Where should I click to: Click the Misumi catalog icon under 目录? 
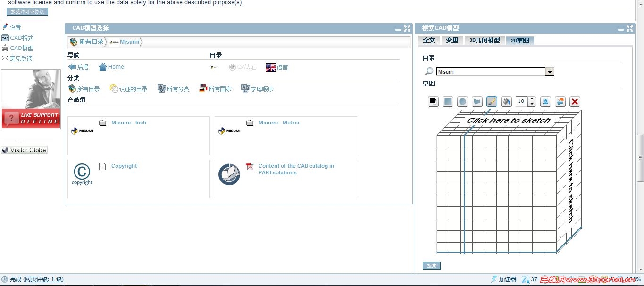point(214,67)
